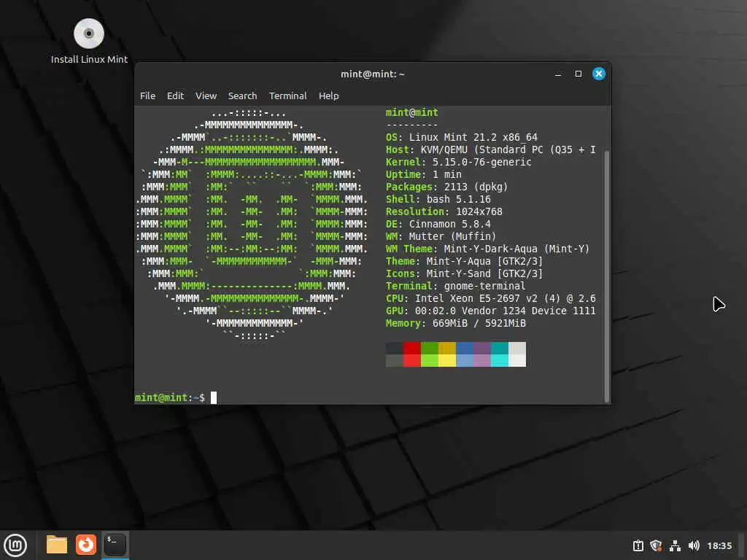Click the WM: Mutter (Muffin) line
The image size is (747, 560).
441,236
